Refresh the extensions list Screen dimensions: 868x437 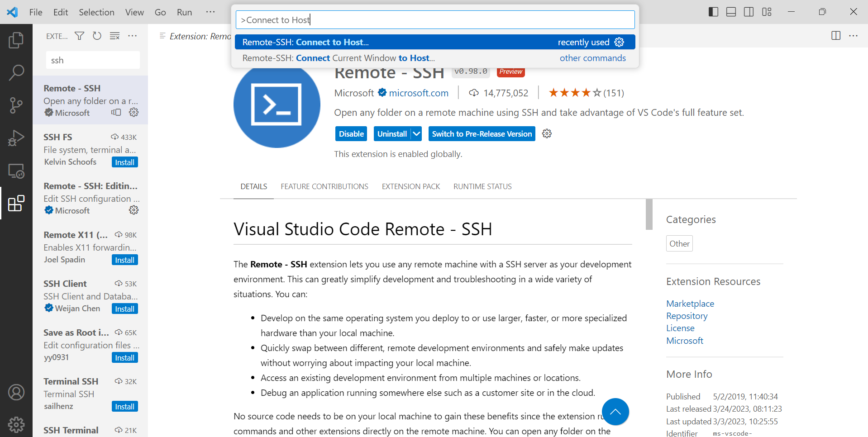[x=97, y=36]
